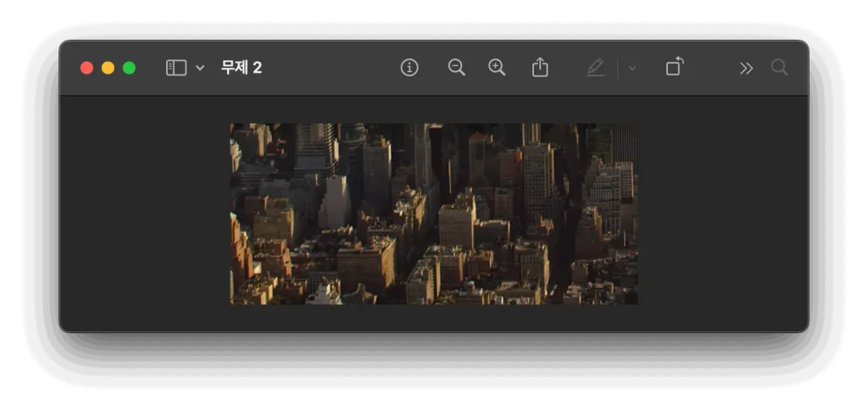Zoom in with the plus magnifier
868x411 pixels.
[x=497, y=68]
